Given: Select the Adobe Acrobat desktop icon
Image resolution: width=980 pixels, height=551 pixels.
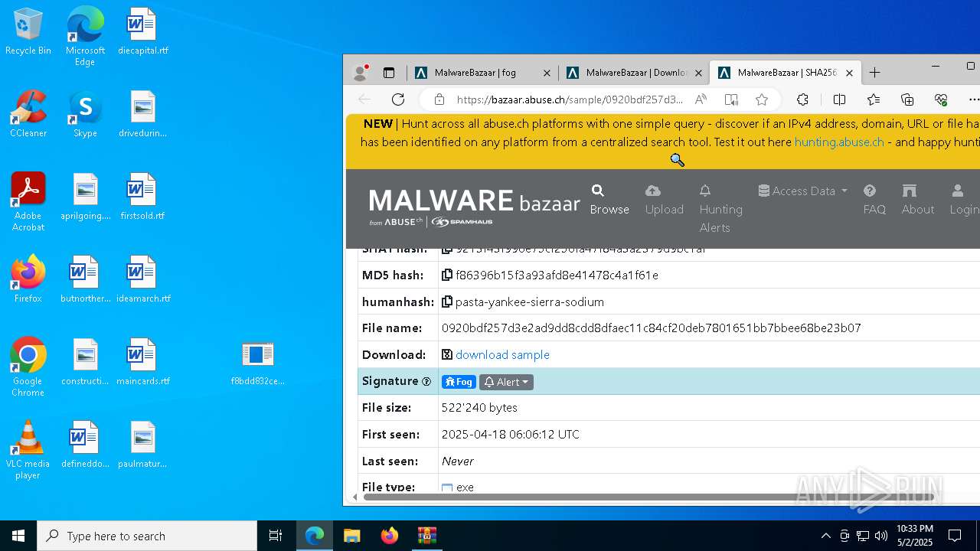Looking at the screenshot, I should pos(28,202).
